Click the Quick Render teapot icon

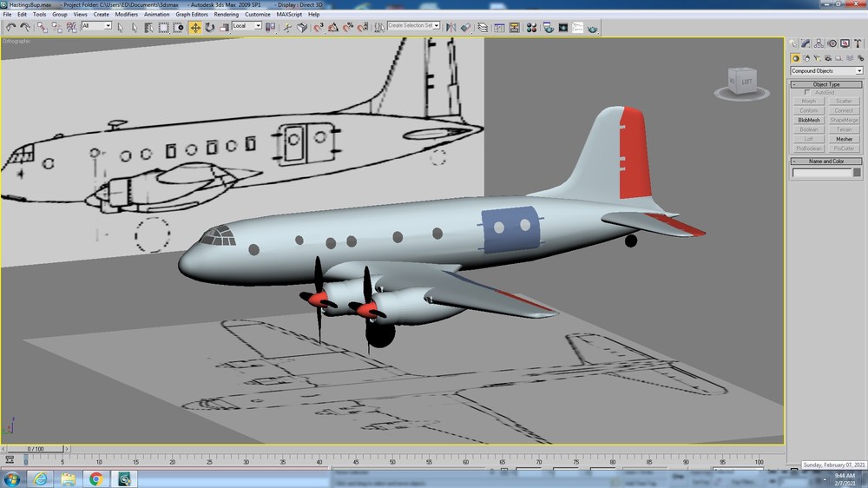(x=593, y=28)
